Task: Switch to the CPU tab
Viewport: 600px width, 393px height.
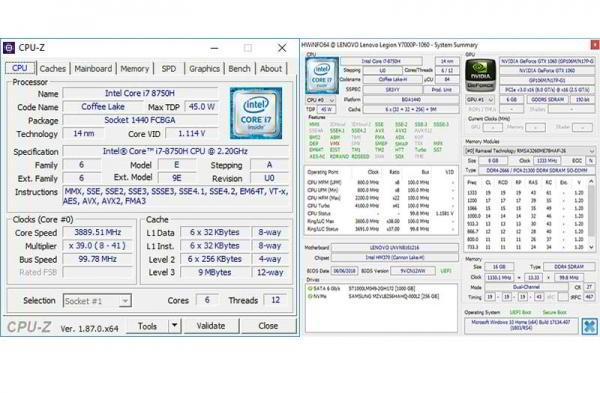Action: pos(20,68)
